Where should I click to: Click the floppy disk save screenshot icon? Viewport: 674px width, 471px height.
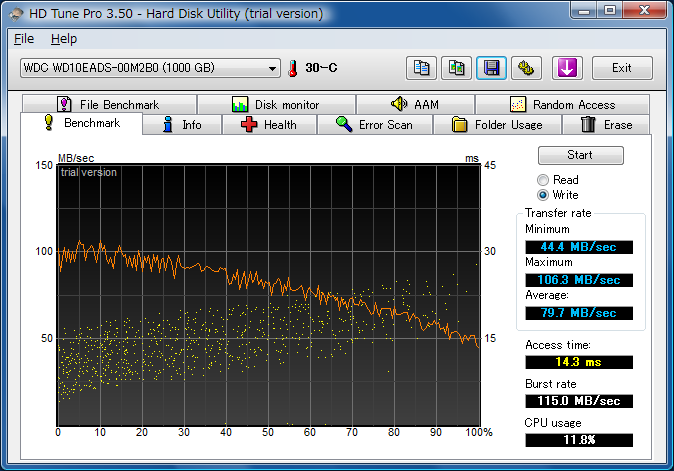point(490,68)
